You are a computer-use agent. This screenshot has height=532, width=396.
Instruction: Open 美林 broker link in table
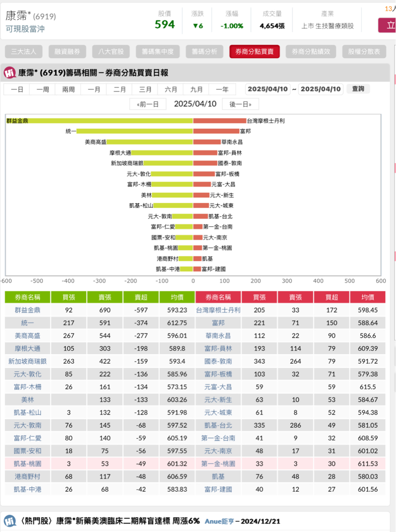[x=27, y=400]
